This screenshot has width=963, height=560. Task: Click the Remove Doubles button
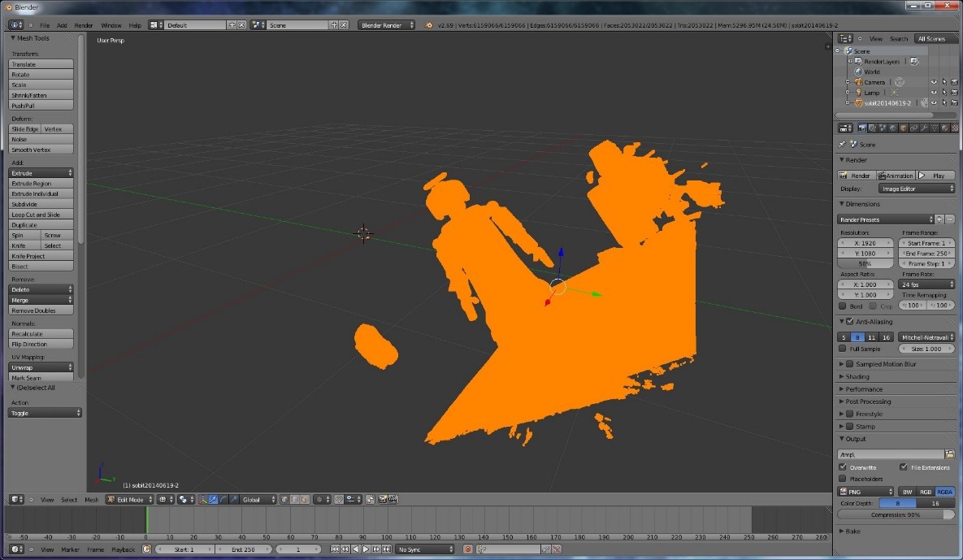click(x=41, y=310)
